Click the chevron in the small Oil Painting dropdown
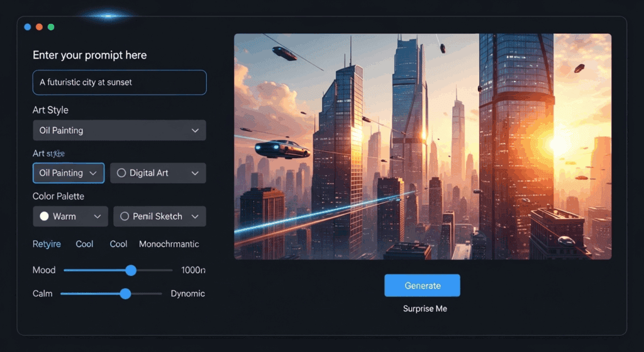The height and width of the screenshot is (352, 644). pyautogui.click(x=93, y=173)
